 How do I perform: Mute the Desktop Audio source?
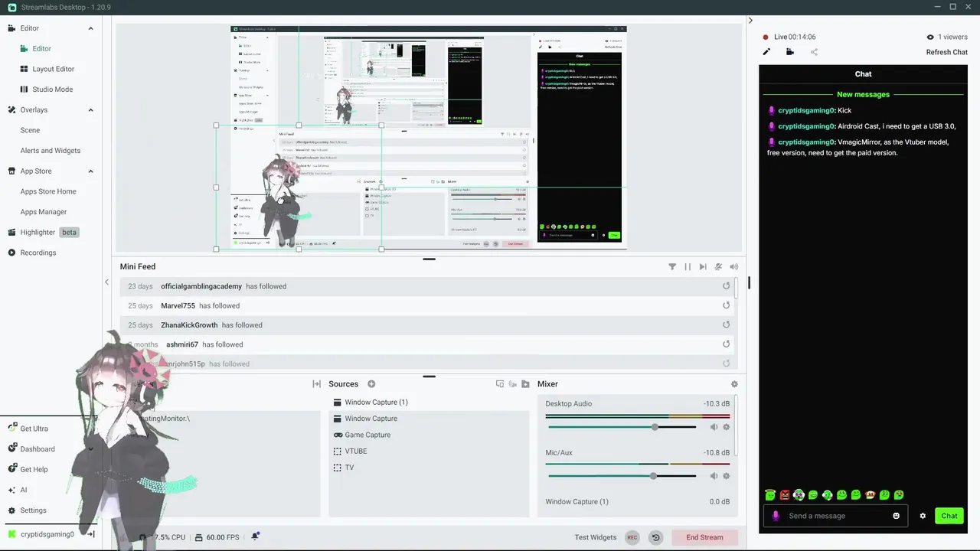(714, 427)
